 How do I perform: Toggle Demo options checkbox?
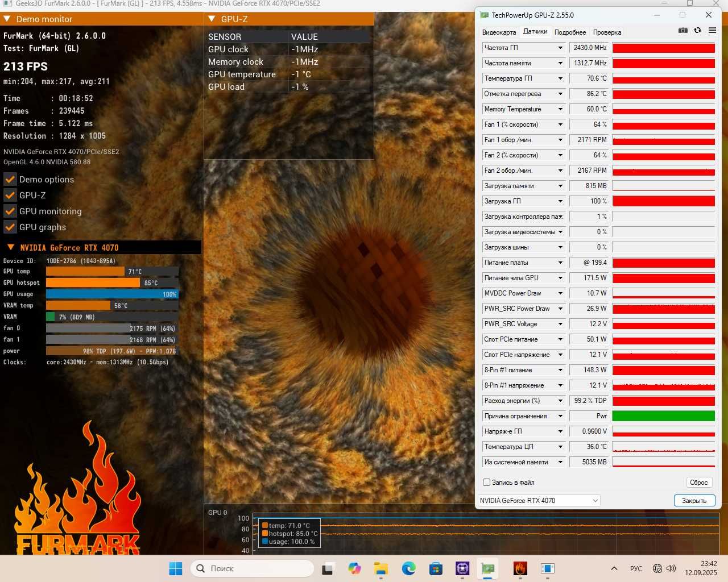pyautogui.click(x=10, y=180)
